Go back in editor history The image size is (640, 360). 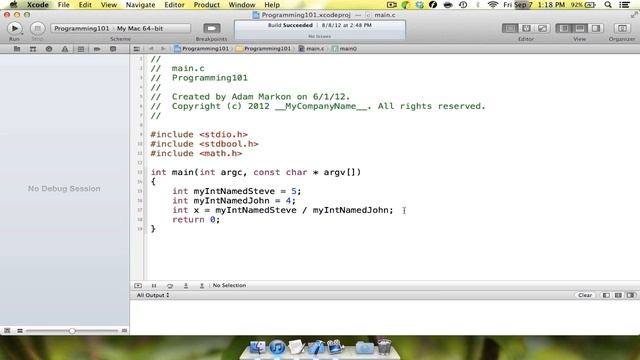151,49
